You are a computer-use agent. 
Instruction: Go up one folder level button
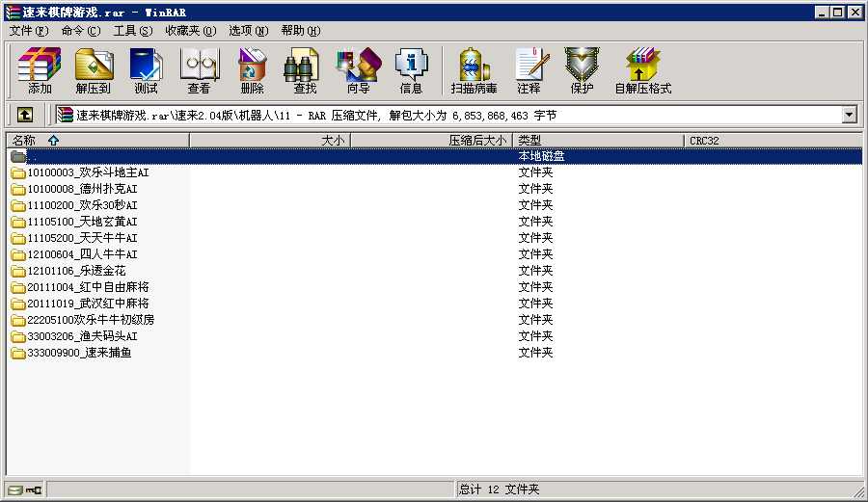click(x=24, y=115)
